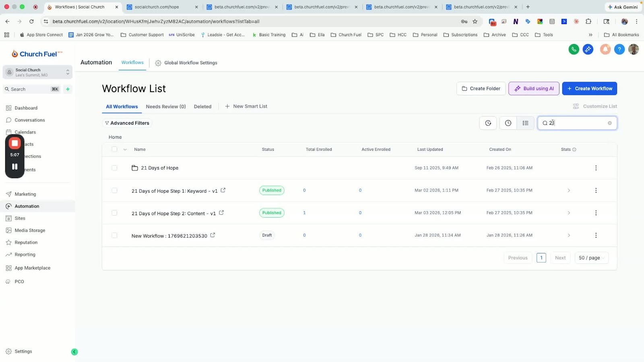Check the New Workflow 1769621203530 row
This screenshot has width=644, height=362.
point(114,235)
